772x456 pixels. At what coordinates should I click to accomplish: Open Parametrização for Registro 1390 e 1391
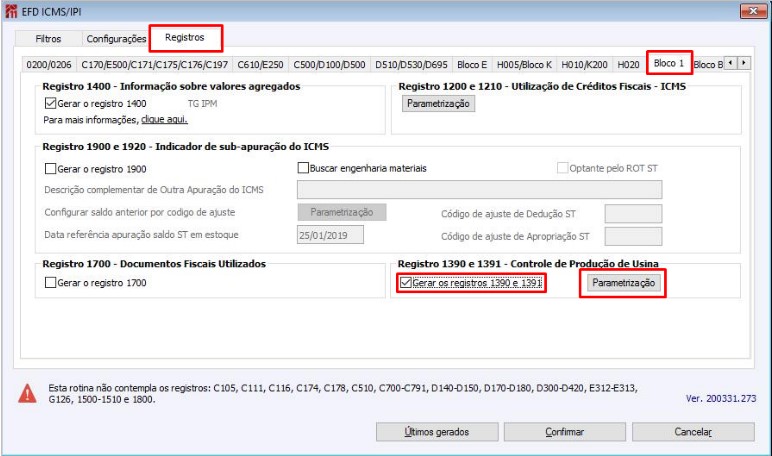pyautogui.click(x=623, y=283)
